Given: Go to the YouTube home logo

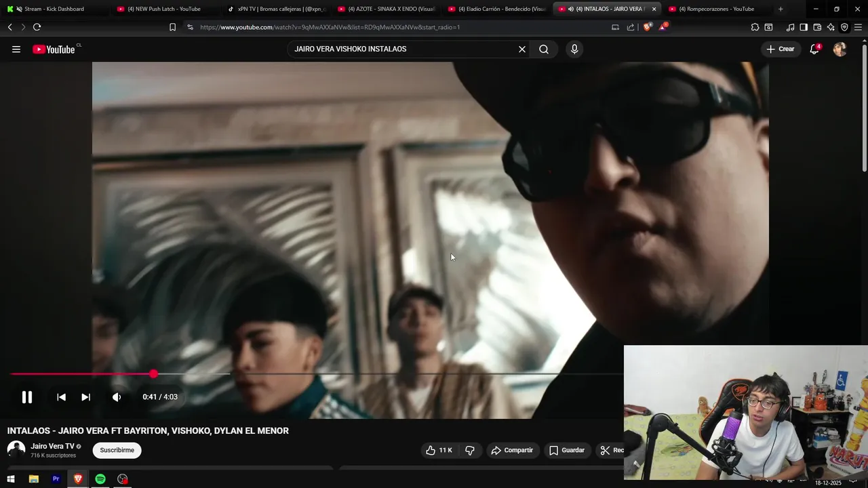Looking at the screenshot, I should pyautogui.click(x=54, y=49).
